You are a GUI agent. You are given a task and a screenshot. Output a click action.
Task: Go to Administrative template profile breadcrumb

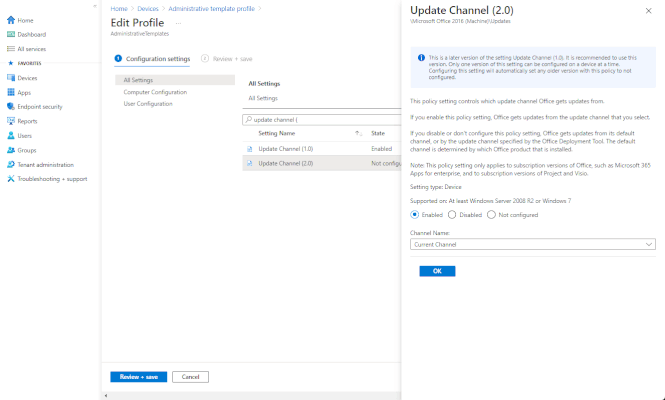(212, 8)
